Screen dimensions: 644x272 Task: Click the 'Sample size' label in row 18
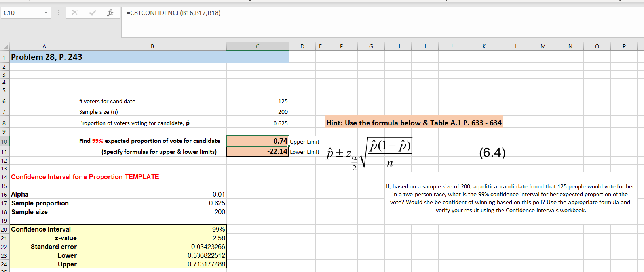point(30,212)
